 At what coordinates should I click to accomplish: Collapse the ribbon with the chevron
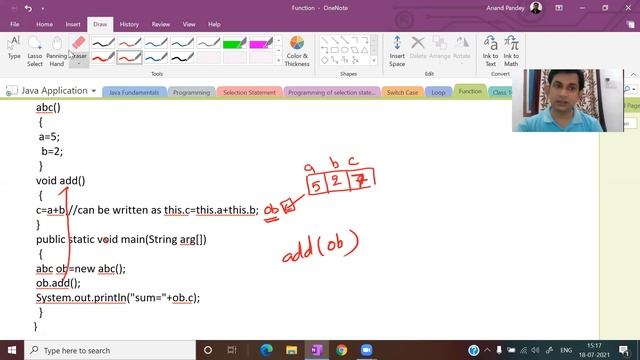[633, 74]
